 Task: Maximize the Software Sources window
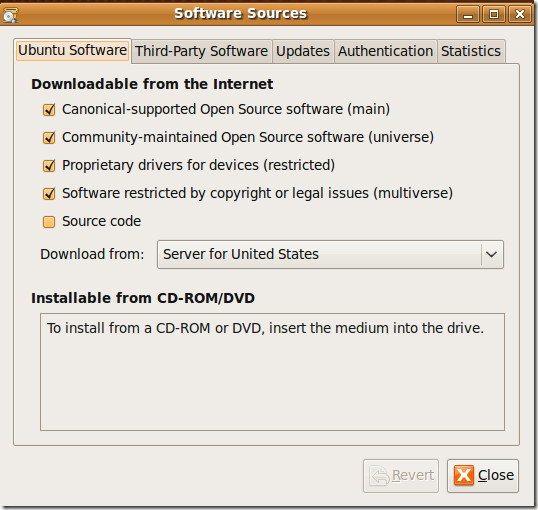click(x=494, y=14)
